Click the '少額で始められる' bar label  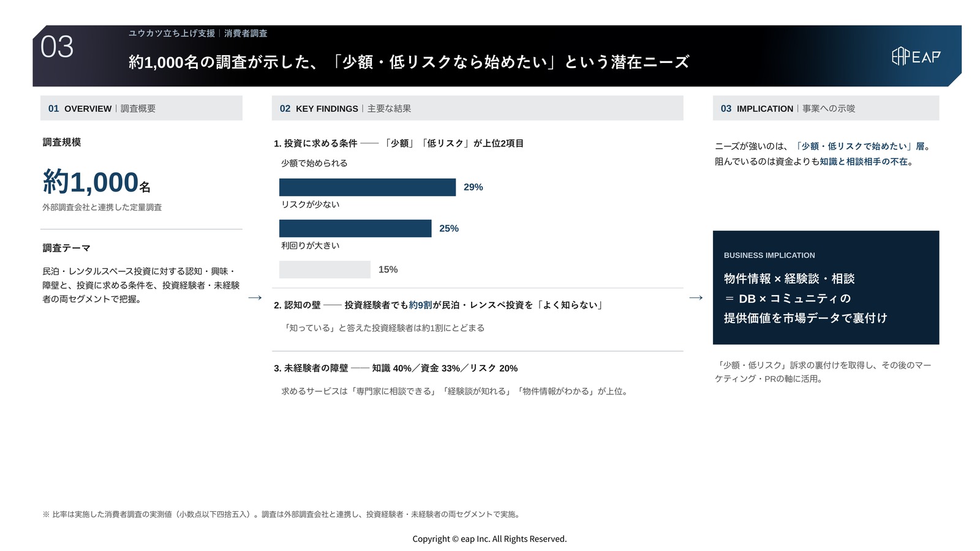click(x=314, y=163)
